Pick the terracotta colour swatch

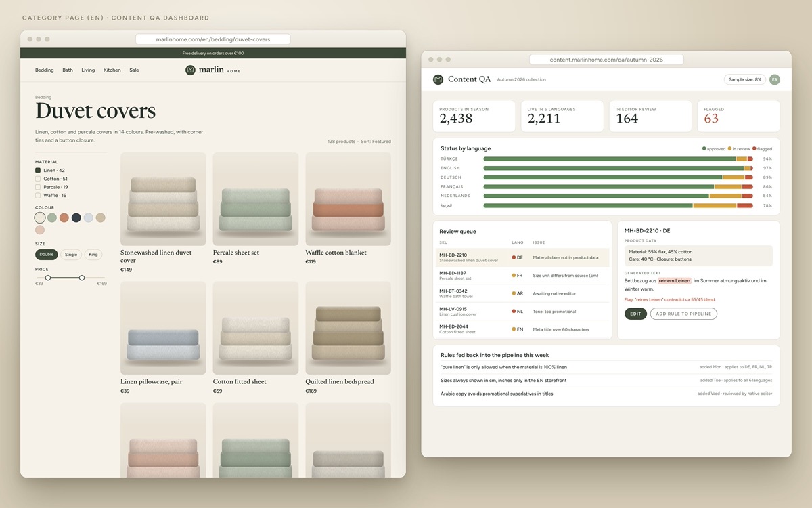(x=64, y=217)
